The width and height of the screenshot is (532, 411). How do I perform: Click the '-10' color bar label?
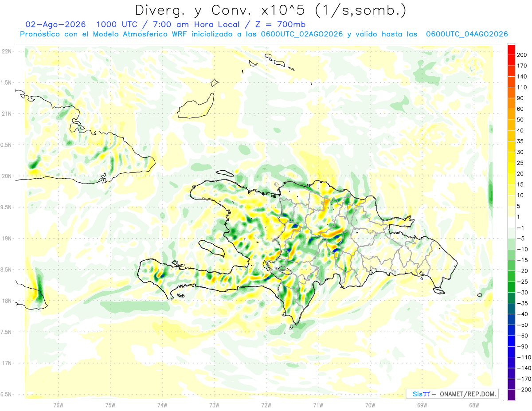(x=524, y=249)
